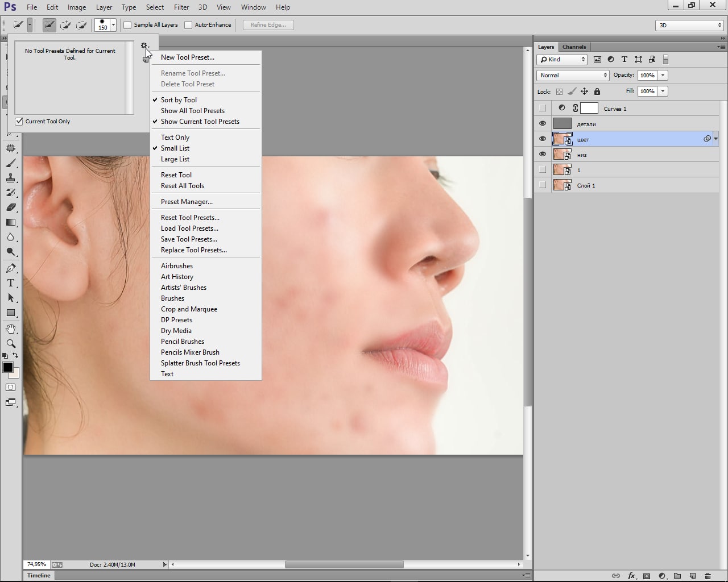Screen dimensions: 728x582
Task: Click the black foreground color swatch
Action: pyautogui.click(x=8, y=367)
